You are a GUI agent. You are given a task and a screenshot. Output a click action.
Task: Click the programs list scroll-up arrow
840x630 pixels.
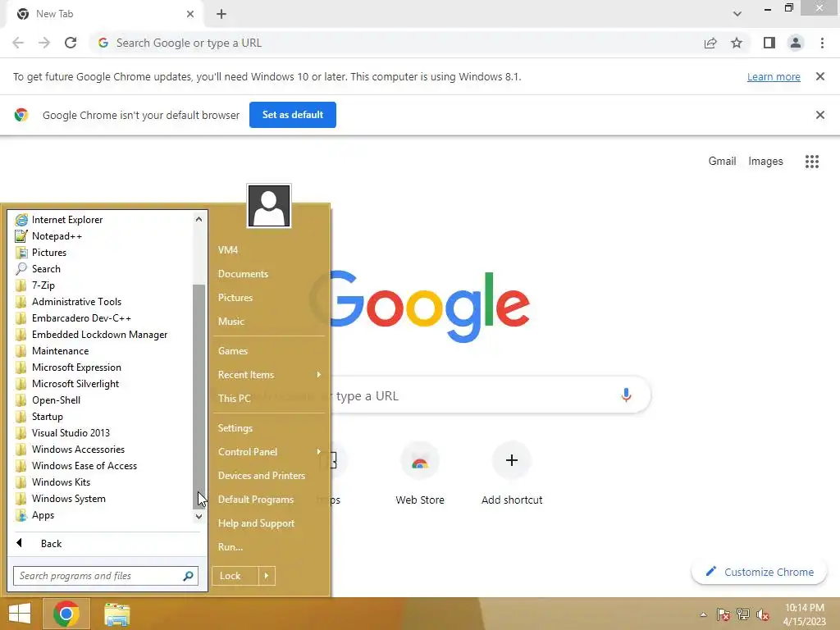[199, 219]
